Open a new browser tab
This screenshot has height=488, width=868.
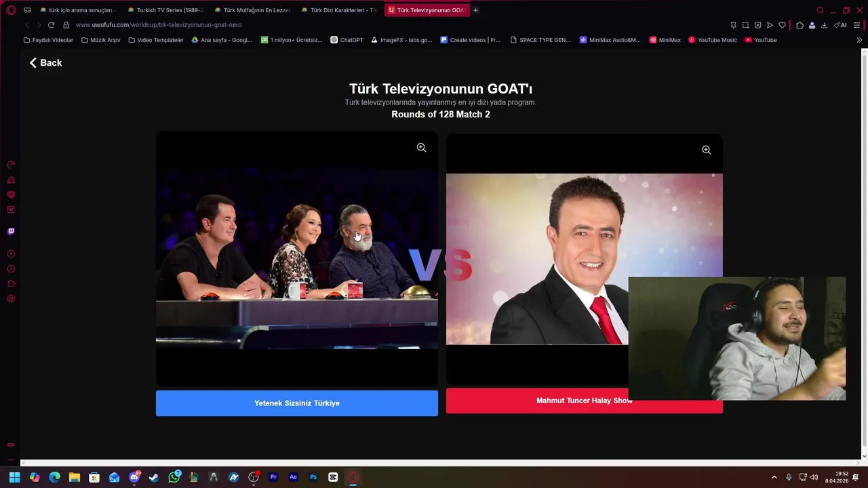pyautogui.click(x=475, y=10)
